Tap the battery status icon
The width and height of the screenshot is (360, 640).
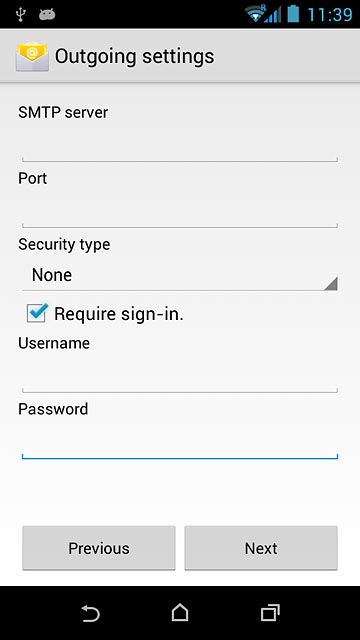coord(293,14)
